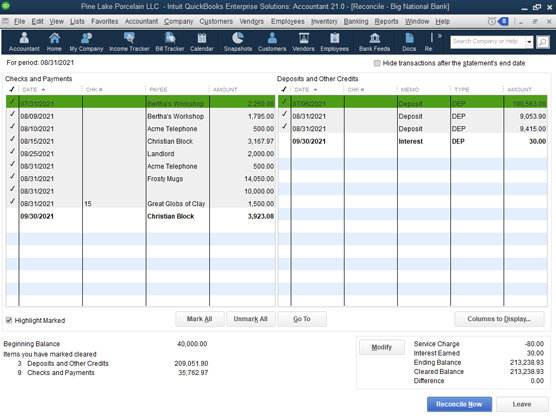556x416 pixels.
Task: Expand the toolbar overflow chevron
Action: coord(440,36)
